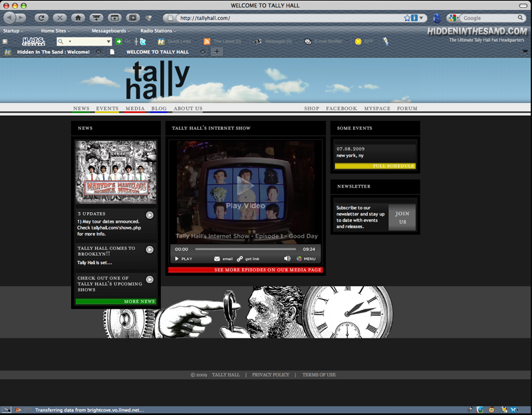Open the Startup bookmarks dropdown
The image size is (532, 415).
(13, 31)
